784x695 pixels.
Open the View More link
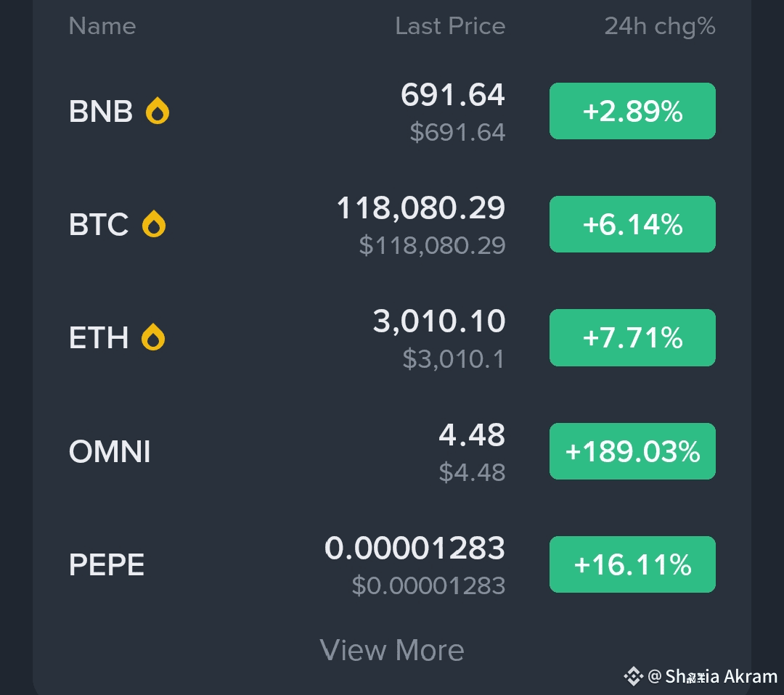[x=392, y=650]
